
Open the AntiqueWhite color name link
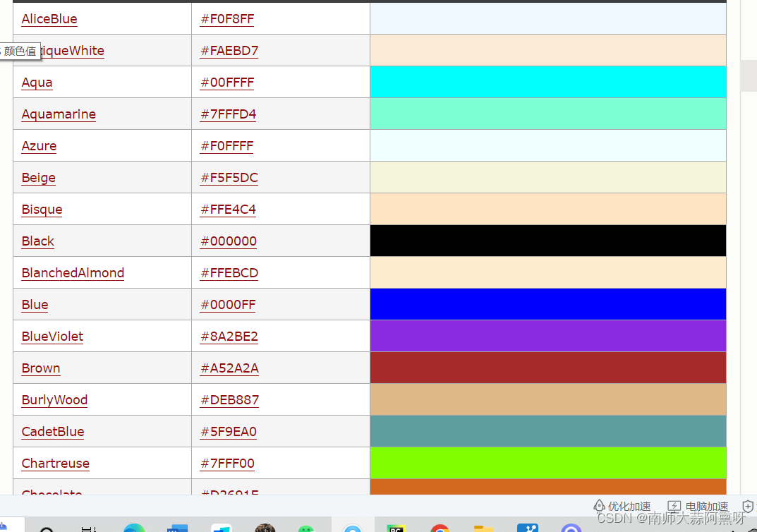click(73, 51)
